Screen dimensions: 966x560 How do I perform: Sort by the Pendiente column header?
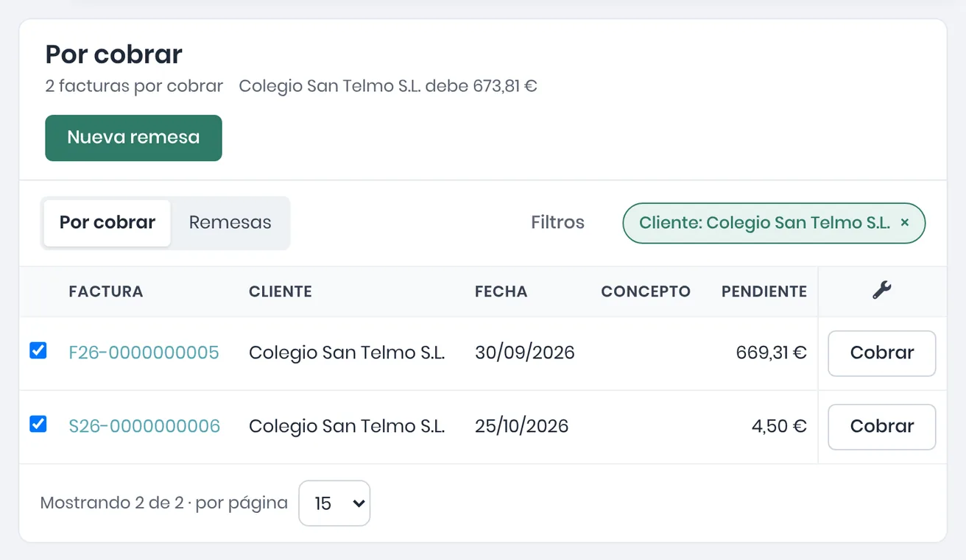click(764, 291)
